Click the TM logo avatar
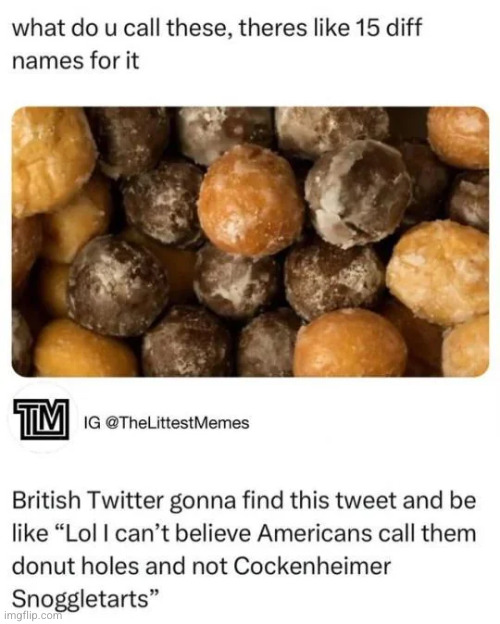Viewport: 500px width, 624px height. [39, 419]
